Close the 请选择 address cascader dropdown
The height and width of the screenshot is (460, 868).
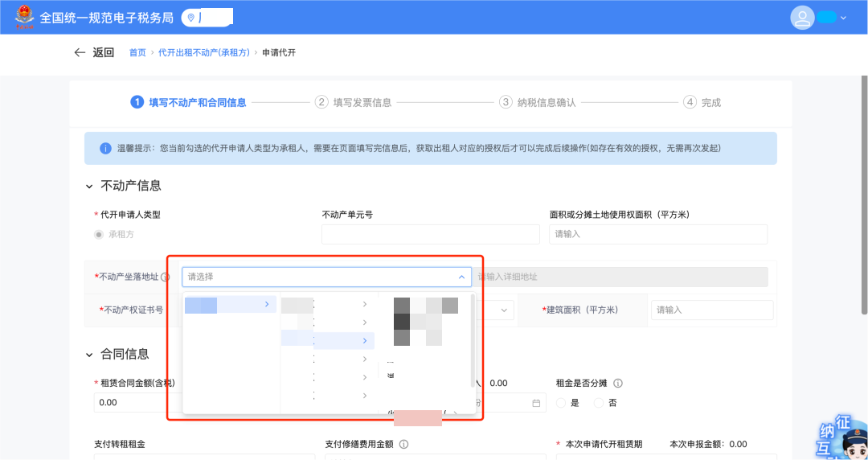click(x=461, y=277)
